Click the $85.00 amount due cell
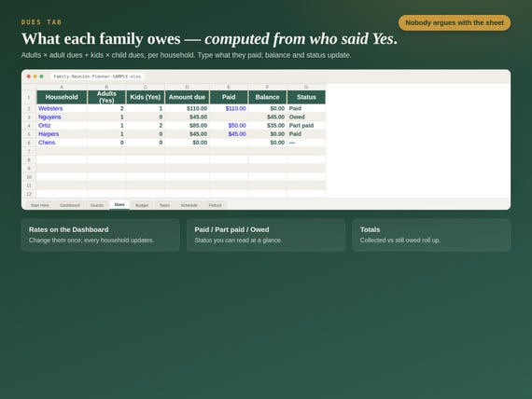Image resolution: width=532 pixels, height=399 pixels. [x=187, y=126]
